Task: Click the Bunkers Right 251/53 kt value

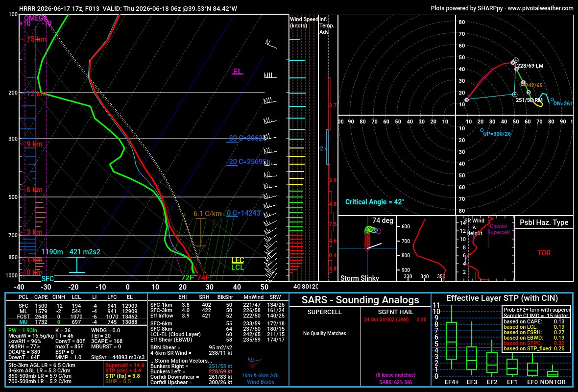Action: (x=220, y=366)
